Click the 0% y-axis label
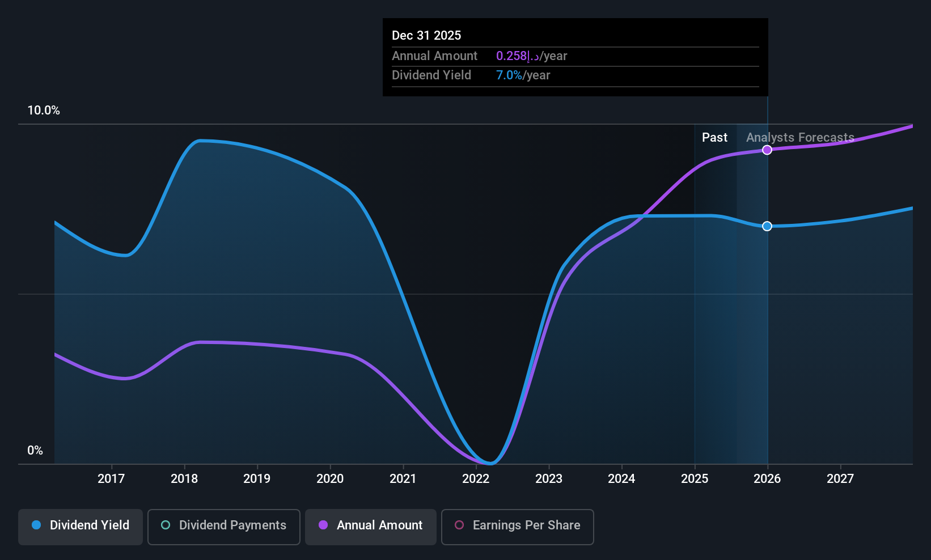Screen dimensions: 931x560 [x=35, y=451]
